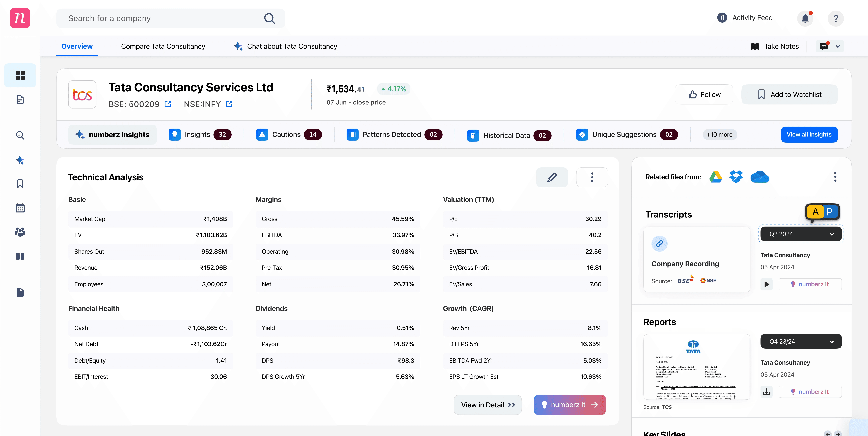Switch to Compare Tata Consultancy tab
The image size is (868, 436).
click(x=163, y=46)
